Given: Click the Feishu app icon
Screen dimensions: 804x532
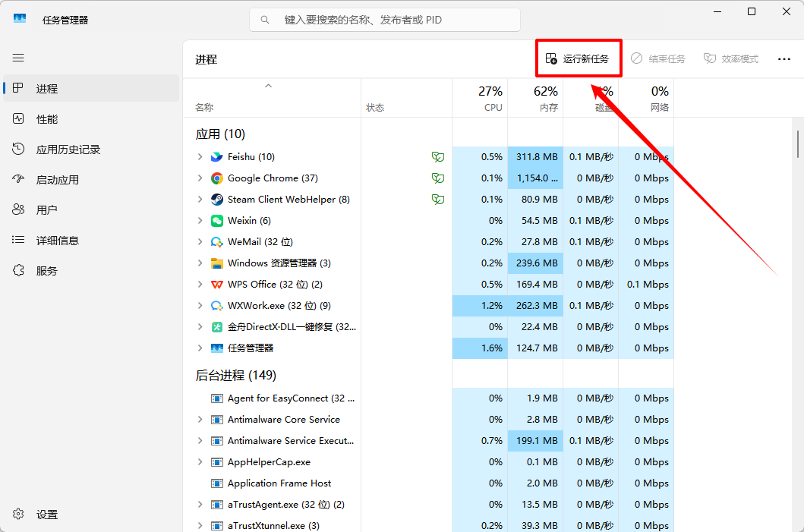Looking at the screenshot, I should tap(217, 157).
